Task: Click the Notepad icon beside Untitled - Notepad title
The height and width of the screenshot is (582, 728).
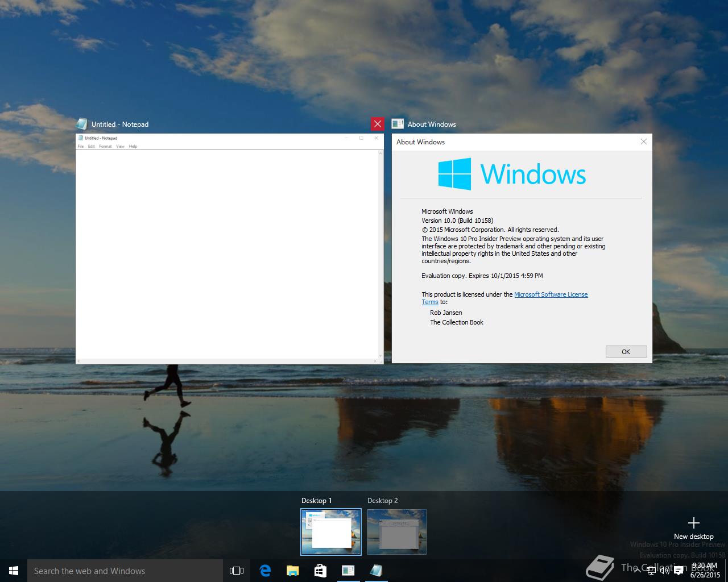Action: [82, 124]
